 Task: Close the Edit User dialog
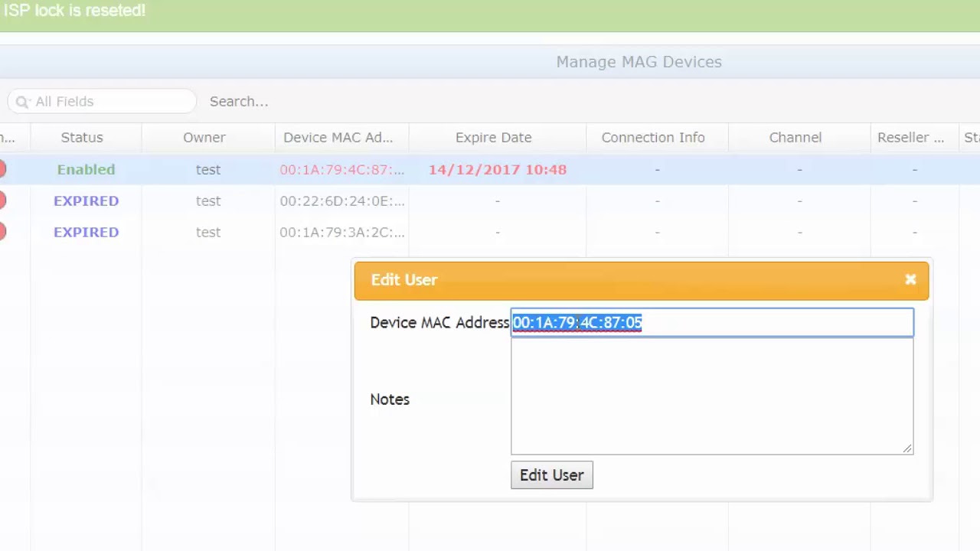[x=910, y=280]
